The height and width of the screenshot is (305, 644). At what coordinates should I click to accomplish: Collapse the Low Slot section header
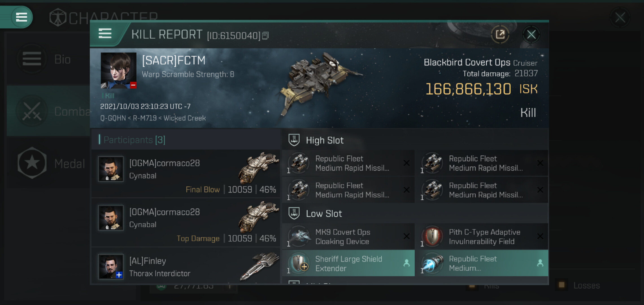point(324,214)
